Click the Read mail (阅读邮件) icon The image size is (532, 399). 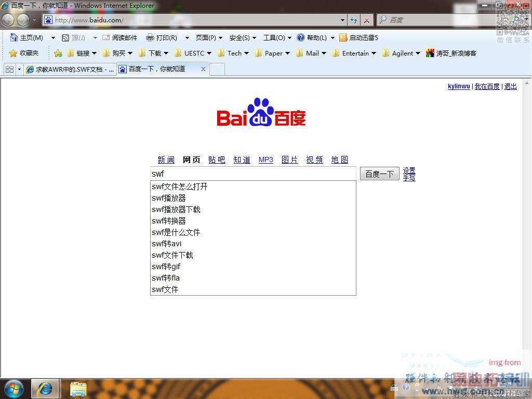[x=106, y=37]
